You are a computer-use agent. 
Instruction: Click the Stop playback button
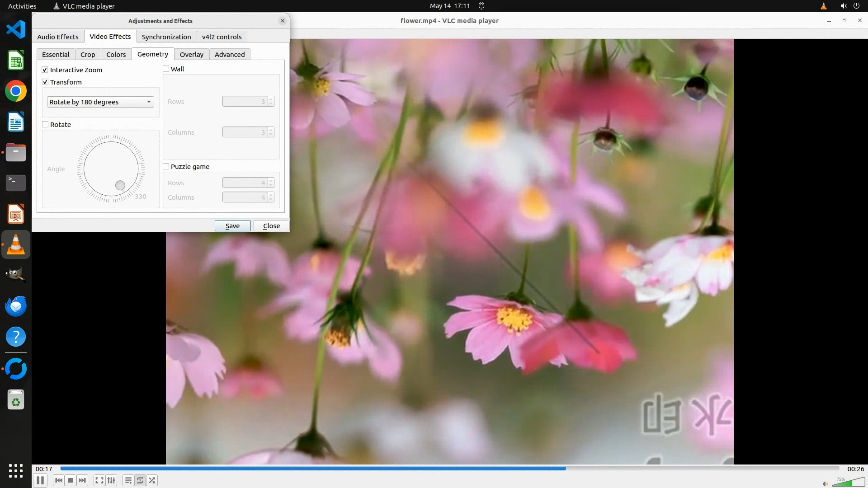pyautogui.click(x=71, y=480)
